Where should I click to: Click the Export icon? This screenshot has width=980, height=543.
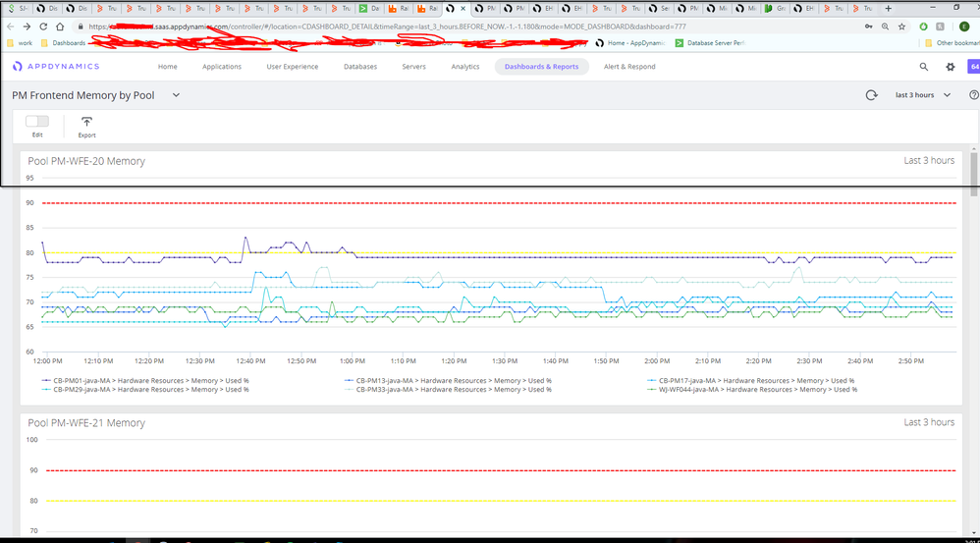[86, 123]
